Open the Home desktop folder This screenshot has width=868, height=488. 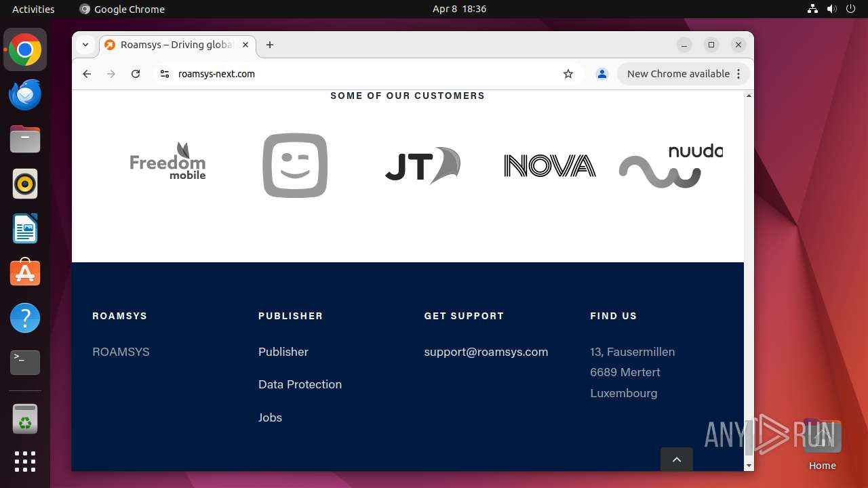(822, 445)
